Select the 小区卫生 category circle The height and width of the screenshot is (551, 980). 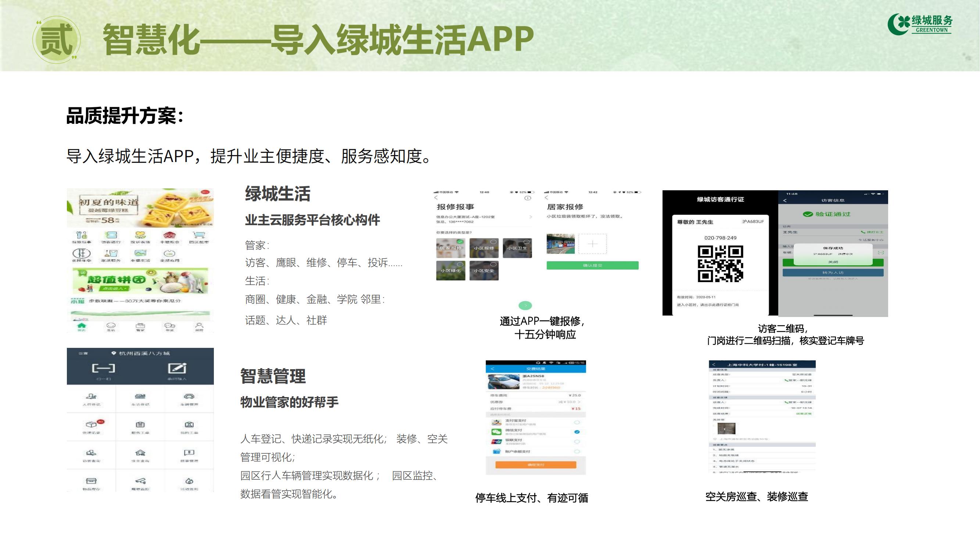click(527, 242)
